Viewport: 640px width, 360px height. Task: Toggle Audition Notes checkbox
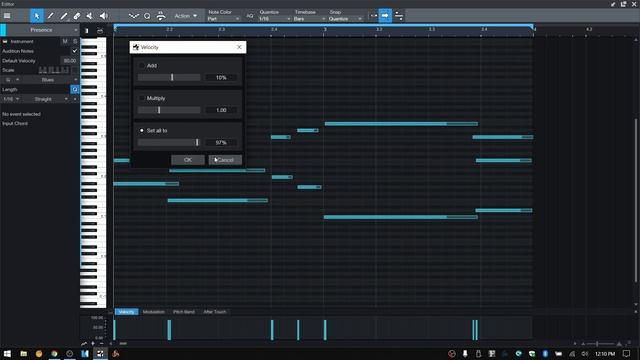74,51
